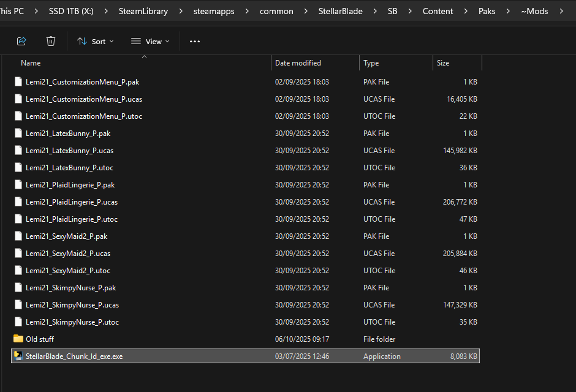Click size value 8,083 KB
Viewport: 576px width, 392px height.
464,356
